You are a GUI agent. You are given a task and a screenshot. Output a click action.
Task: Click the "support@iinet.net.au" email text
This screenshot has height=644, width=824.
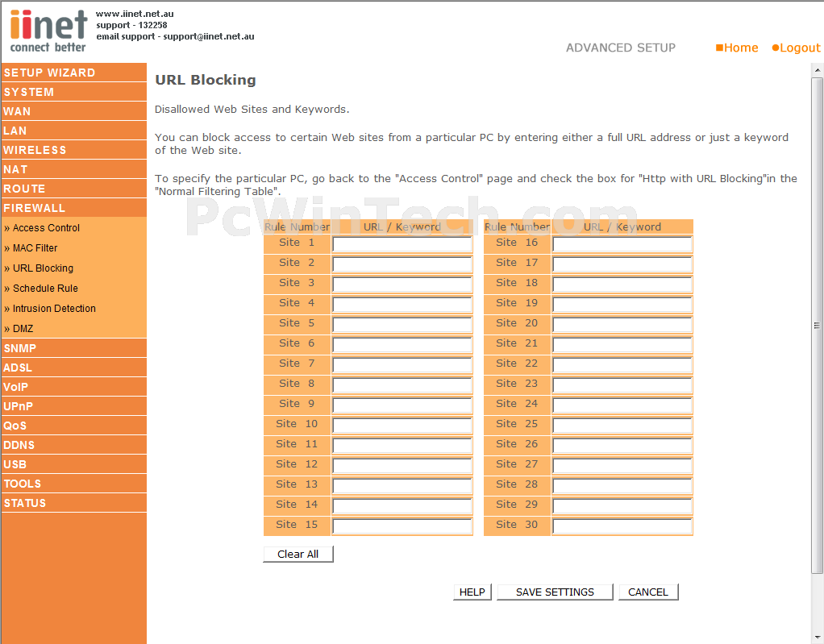[209, 36]
